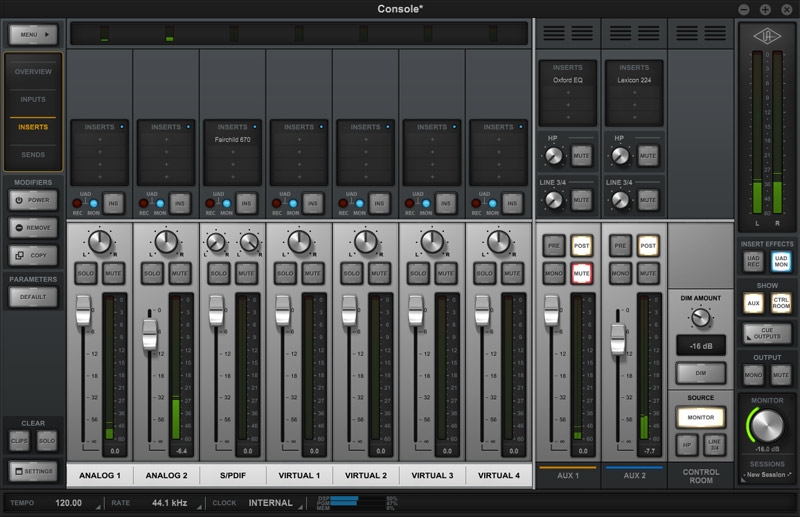The image size is (800, 517).
Task: Open ANALOG 1 inserts options dot
Action: click(x=122, y=127)
